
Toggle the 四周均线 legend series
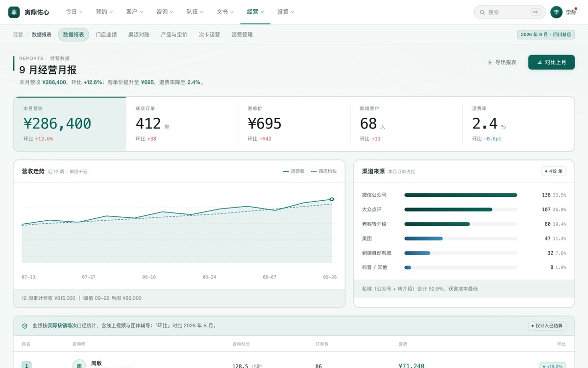[323, 171]
